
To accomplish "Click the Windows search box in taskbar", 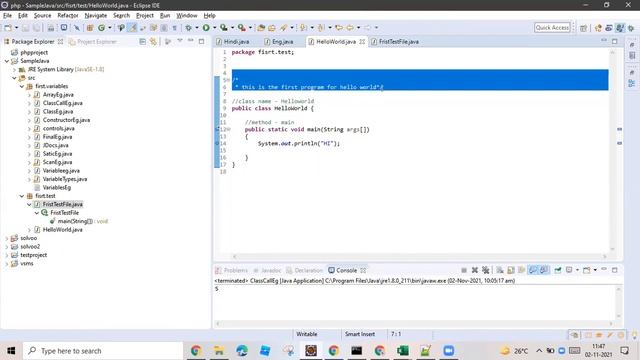I will click(103, 351).
